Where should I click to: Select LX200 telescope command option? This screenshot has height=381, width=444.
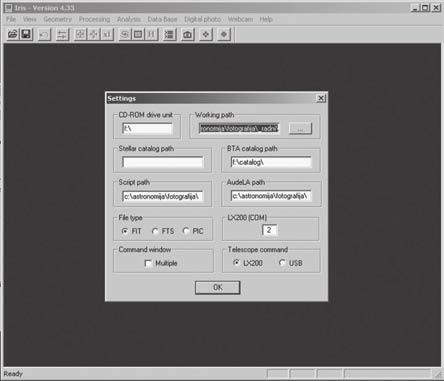248,263
